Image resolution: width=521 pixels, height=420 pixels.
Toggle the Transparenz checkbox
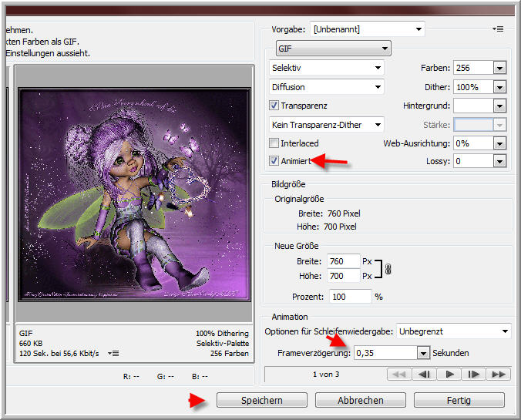pyautogui.click(x=274, y=105)
